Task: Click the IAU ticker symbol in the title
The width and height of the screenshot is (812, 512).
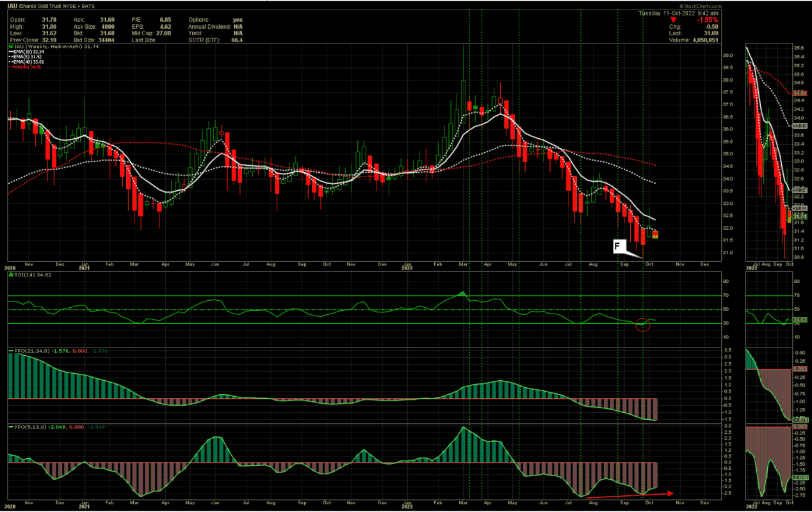Action: pos(13,5)
